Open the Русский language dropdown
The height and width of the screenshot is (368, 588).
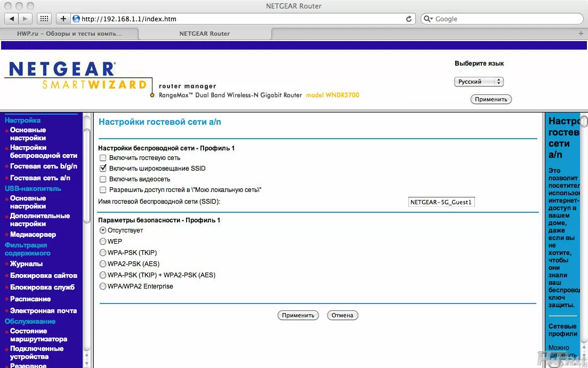(479, 82)
